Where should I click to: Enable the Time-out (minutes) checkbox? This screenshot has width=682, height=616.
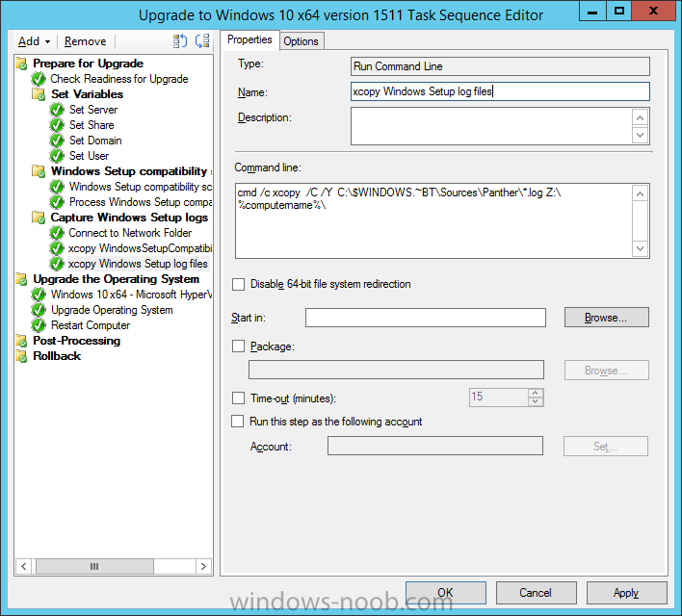pyautogui.click(x=238, y=398)
